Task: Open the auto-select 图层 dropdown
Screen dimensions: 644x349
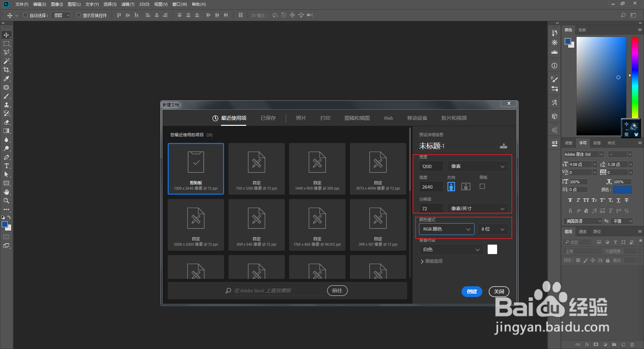Action: [x=61, y=15]
